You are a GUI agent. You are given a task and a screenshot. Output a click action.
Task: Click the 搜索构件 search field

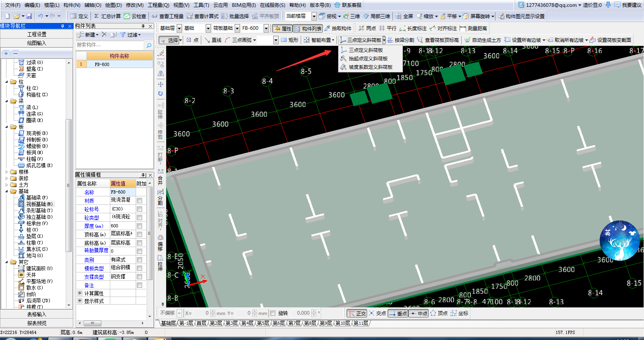(x=110, y=45)
